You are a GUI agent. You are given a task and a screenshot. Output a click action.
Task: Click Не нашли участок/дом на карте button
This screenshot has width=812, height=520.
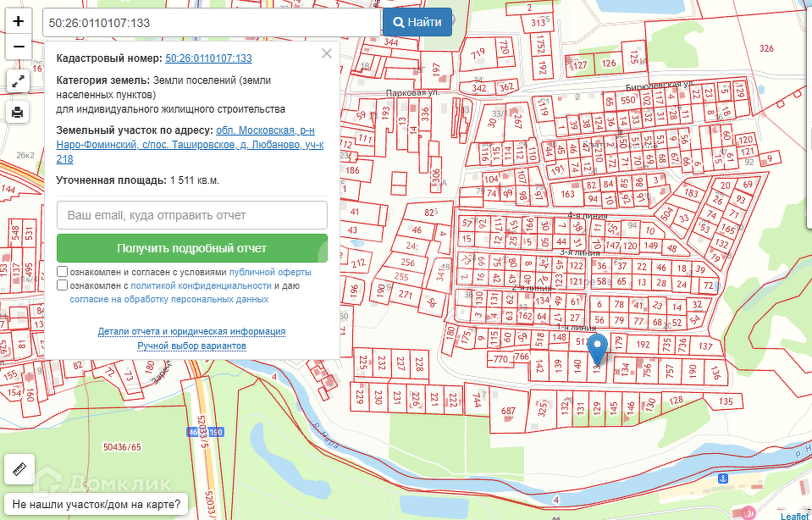coord(97,504)
